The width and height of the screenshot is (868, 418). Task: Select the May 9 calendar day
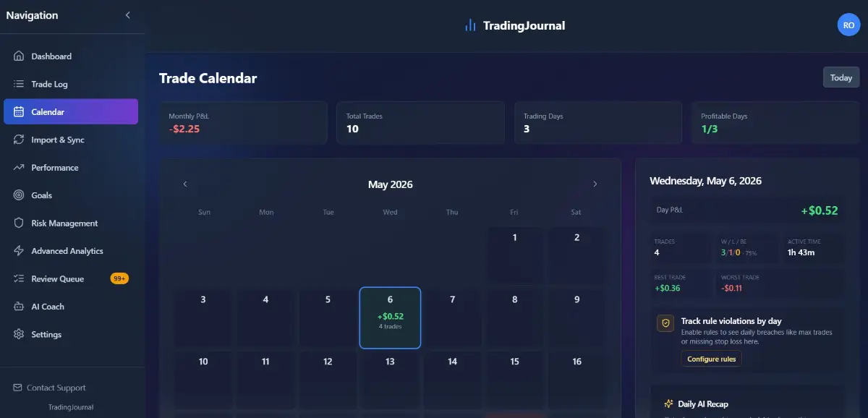[x=576, y=318]
